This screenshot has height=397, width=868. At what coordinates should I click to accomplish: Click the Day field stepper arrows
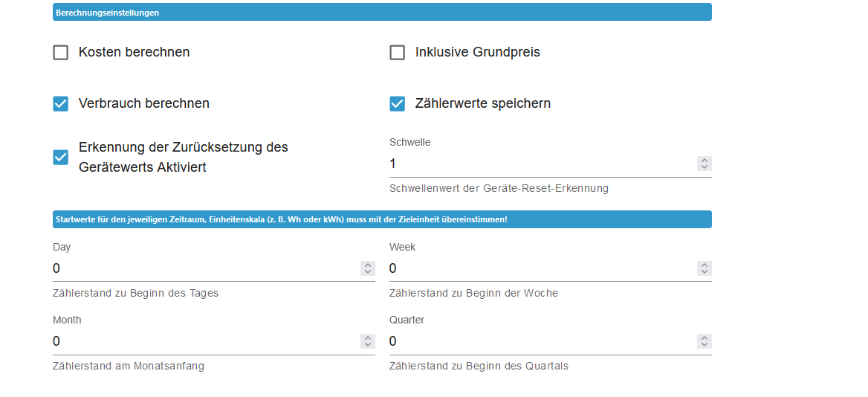368,268
